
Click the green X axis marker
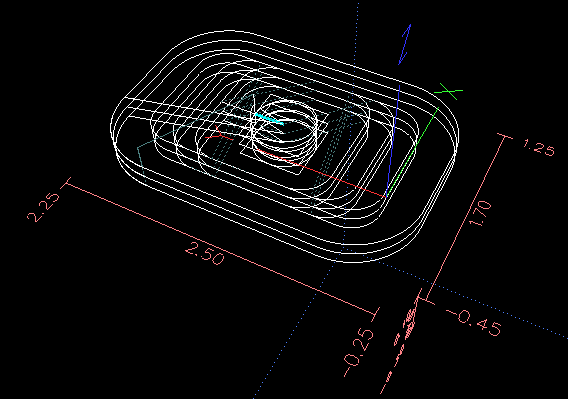(448, 91)
